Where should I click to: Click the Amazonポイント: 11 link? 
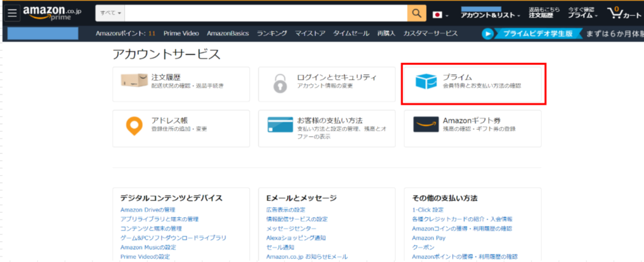(125, 33)
